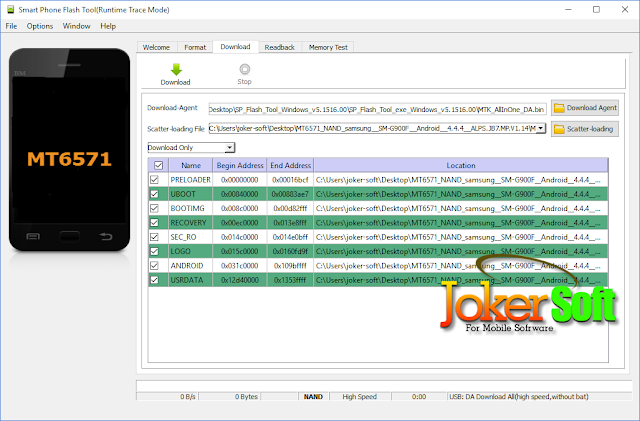Click the SEC_RO name cell

pyautogui.click(x=191, y=237)
